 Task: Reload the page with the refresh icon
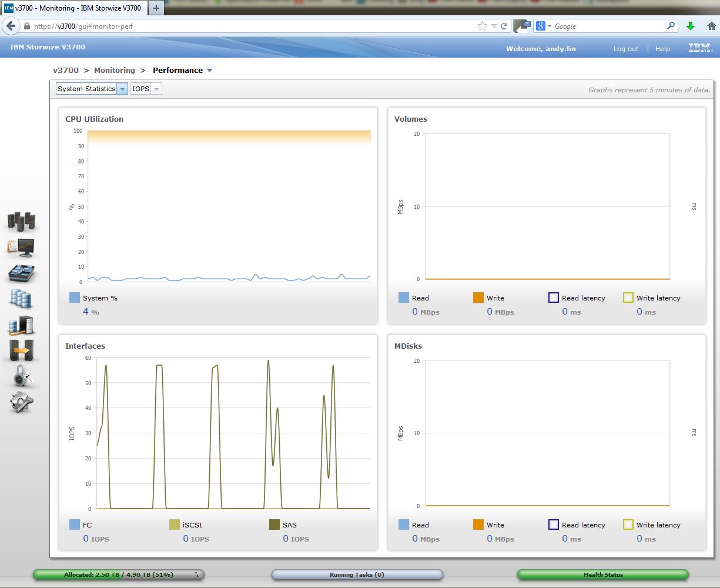pyautogui.click(x=504, y=26)
